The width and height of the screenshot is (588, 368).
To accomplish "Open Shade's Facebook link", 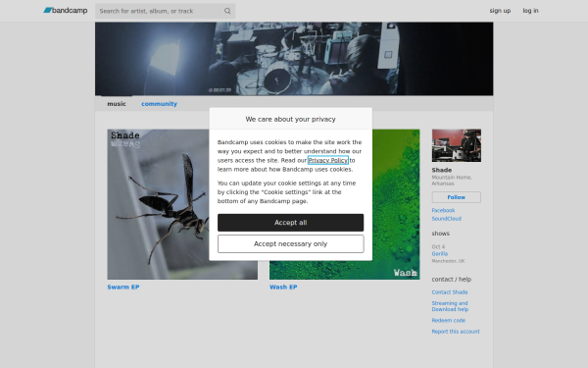I will (x=443, y=210).
